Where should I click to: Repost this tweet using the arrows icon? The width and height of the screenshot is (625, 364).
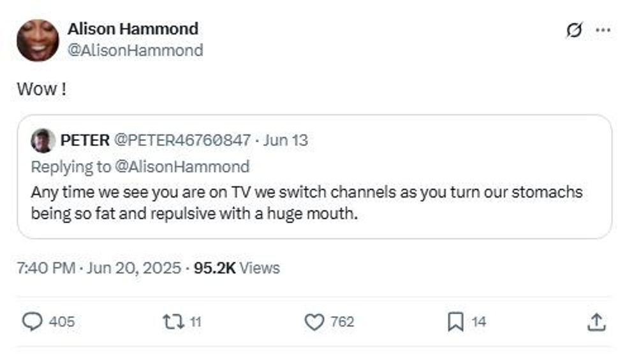pyautogui.click(x=173, y=322)
